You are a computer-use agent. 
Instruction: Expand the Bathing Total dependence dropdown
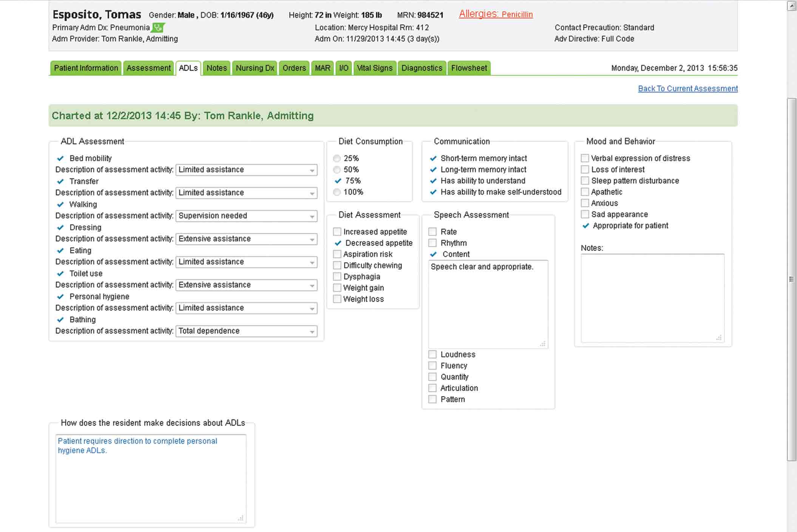click(x=246, y=331)
